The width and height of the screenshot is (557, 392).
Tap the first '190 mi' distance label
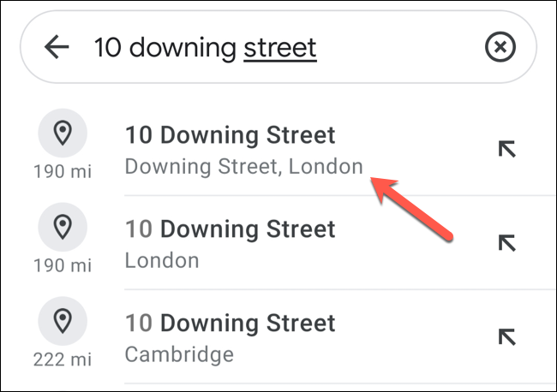coord(63,173)
